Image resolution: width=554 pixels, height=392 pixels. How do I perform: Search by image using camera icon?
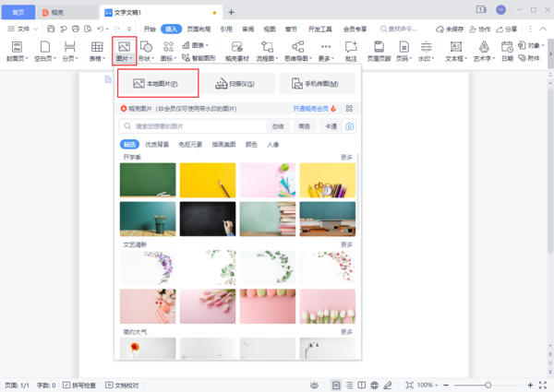[349, 126]
